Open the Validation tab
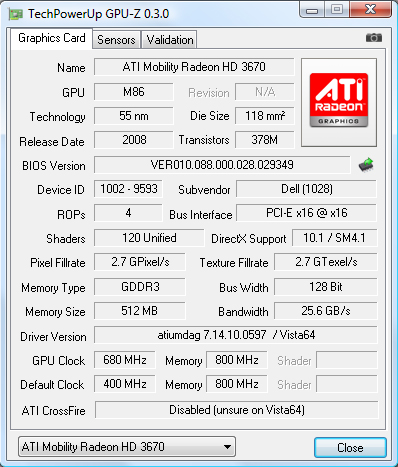The image size is (398, 467). [169, 40]
